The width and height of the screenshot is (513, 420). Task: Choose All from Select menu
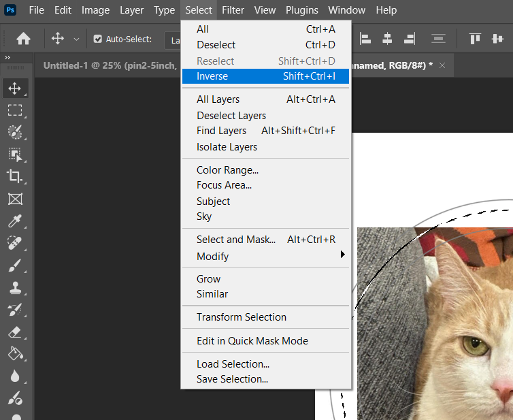pyautogui.click(x=265, y=29)
